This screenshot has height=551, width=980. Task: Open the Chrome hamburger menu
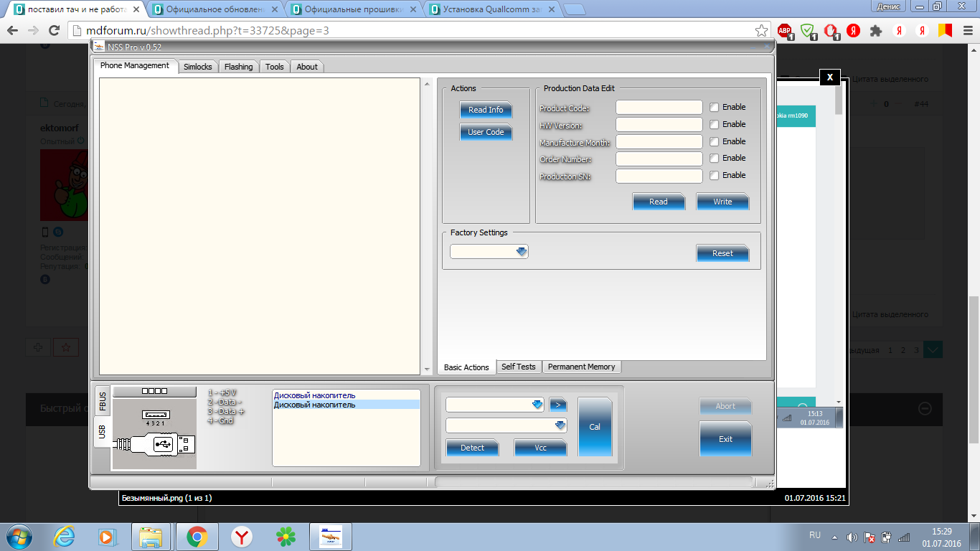[967, 31]
